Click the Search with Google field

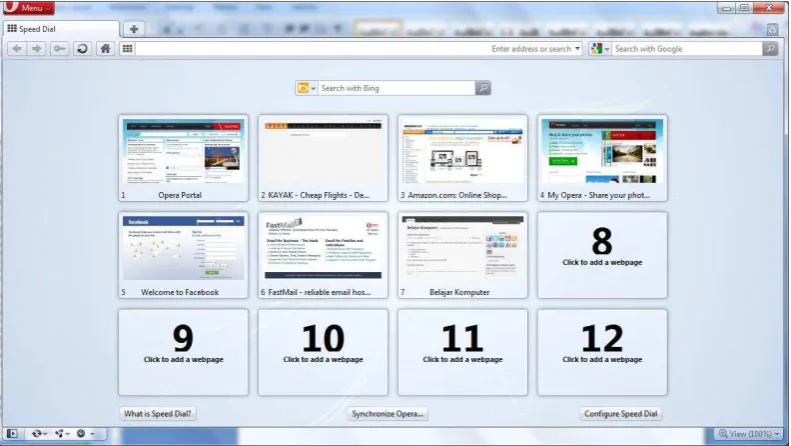click(x=687, y=48)
